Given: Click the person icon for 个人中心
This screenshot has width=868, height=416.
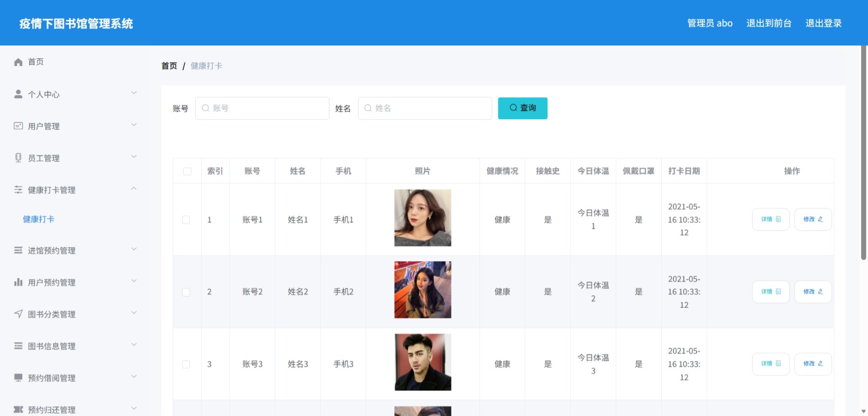Looking at the screenshot, I should [18, 94].
